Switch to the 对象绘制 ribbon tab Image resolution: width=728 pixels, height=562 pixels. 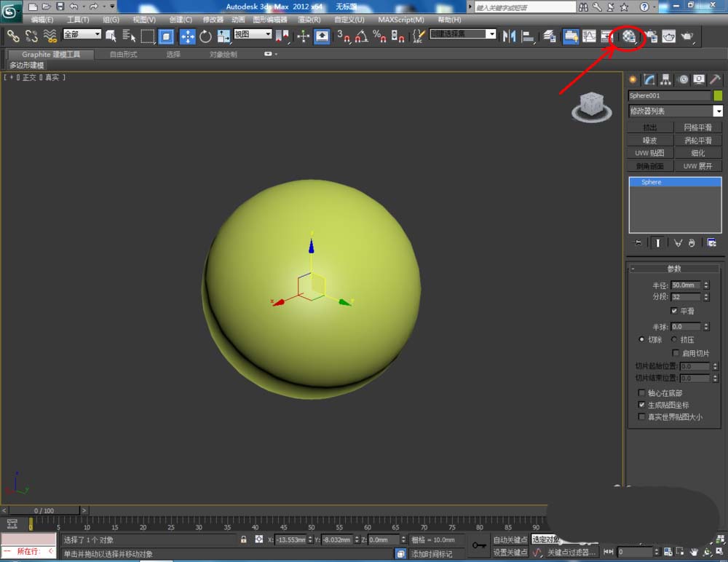[223, 55]
